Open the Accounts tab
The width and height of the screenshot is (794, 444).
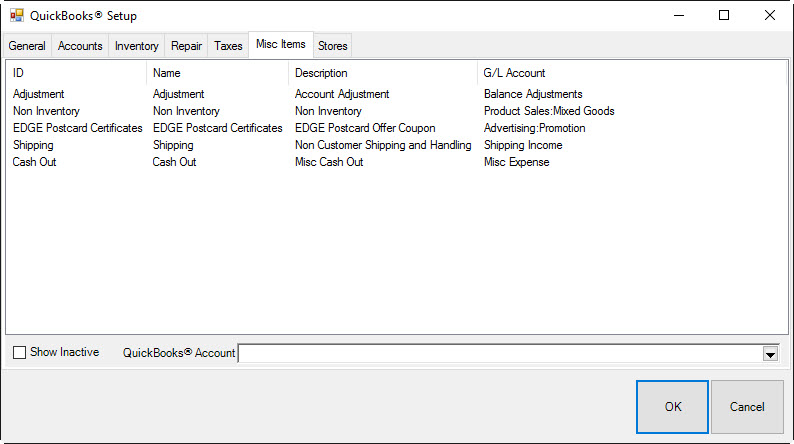[x=80, y=46]
